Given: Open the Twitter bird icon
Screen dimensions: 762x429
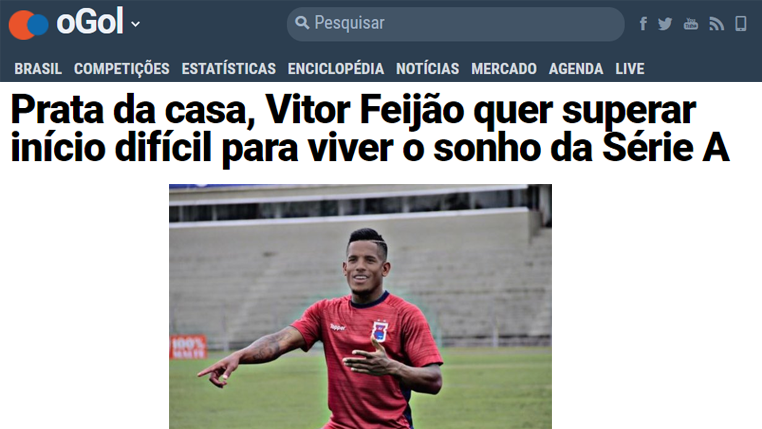Looking at the screenshot, I should 665,24.
